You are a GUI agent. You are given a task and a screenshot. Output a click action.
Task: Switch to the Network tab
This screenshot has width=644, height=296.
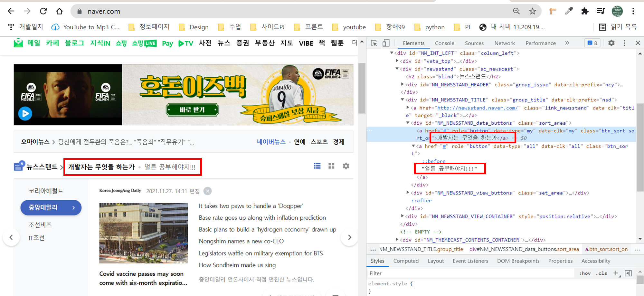coord(505,43)
